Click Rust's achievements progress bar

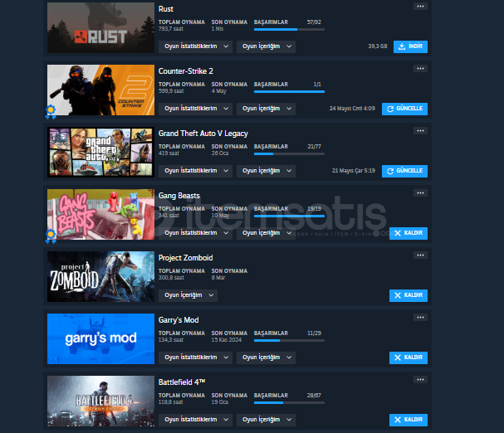pyautogui.click(x=289, y=30)
